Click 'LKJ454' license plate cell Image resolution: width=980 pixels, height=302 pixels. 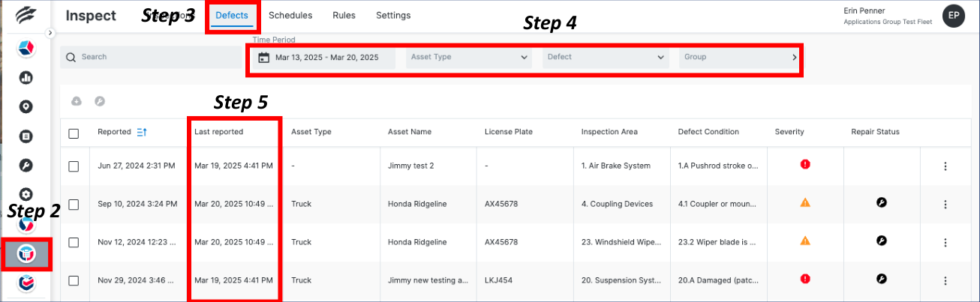point(498,280)
